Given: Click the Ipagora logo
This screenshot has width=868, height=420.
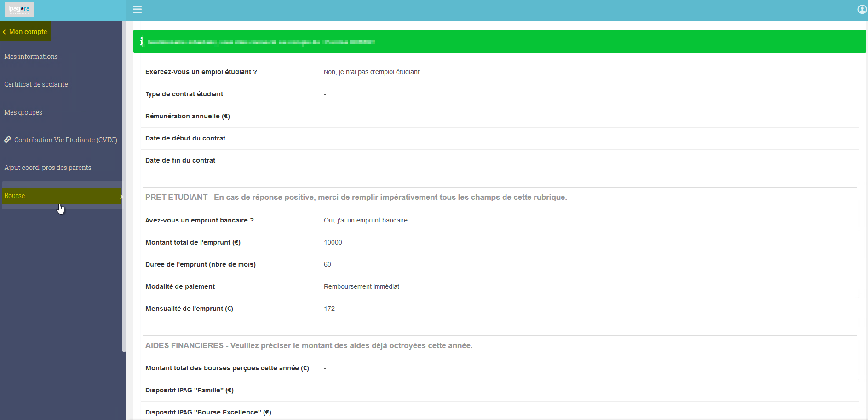Looking at the screenshot, I should (x=19, y=9).
